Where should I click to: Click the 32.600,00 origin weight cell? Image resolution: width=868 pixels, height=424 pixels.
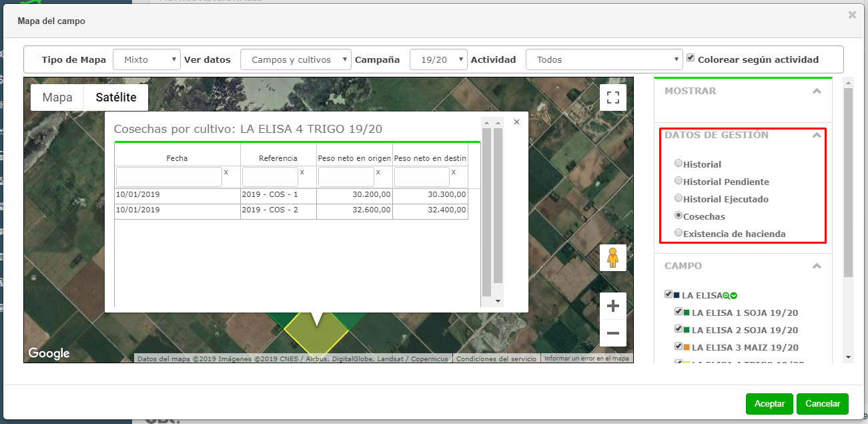[354, 210]
